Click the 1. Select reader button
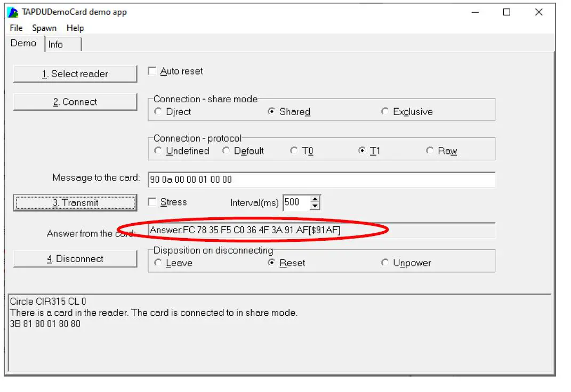Image resolution: width=571 pixels, height=392 pixels. coord(75,74)
